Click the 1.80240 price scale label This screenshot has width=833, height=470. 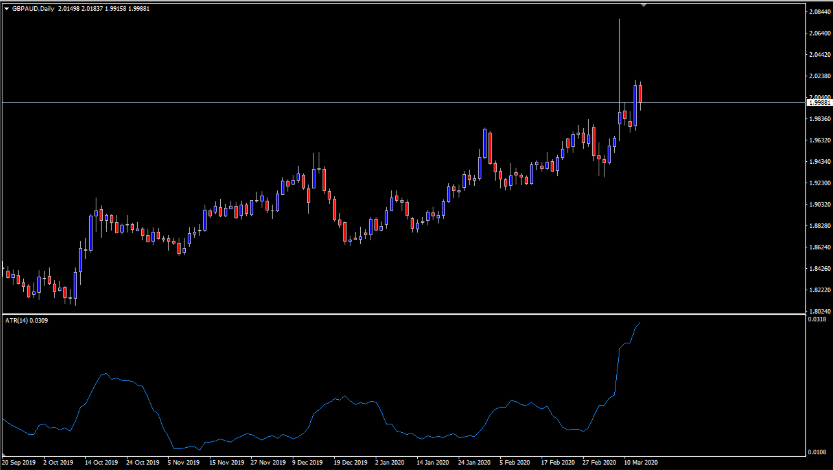click(x=818, y=311)
